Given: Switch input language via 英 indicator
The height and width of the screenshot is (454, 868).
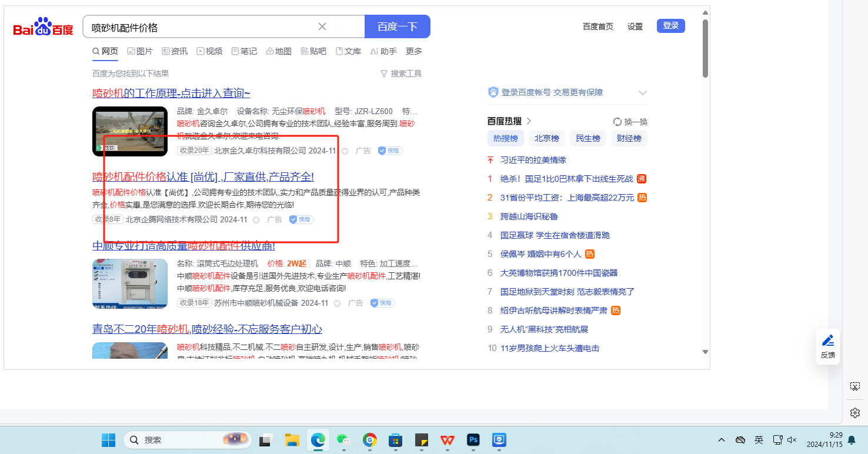Looking at the screenshot, I should pos(759,440).
